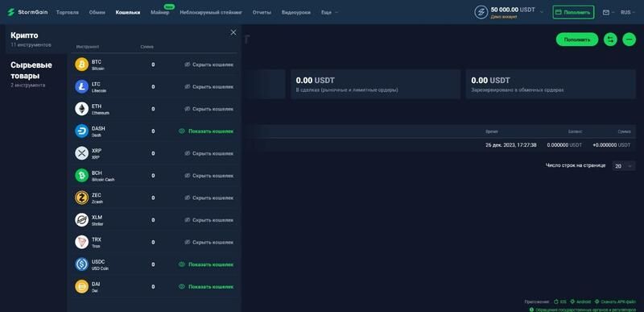Click the solid green Пополнить button

click(577, 40)
